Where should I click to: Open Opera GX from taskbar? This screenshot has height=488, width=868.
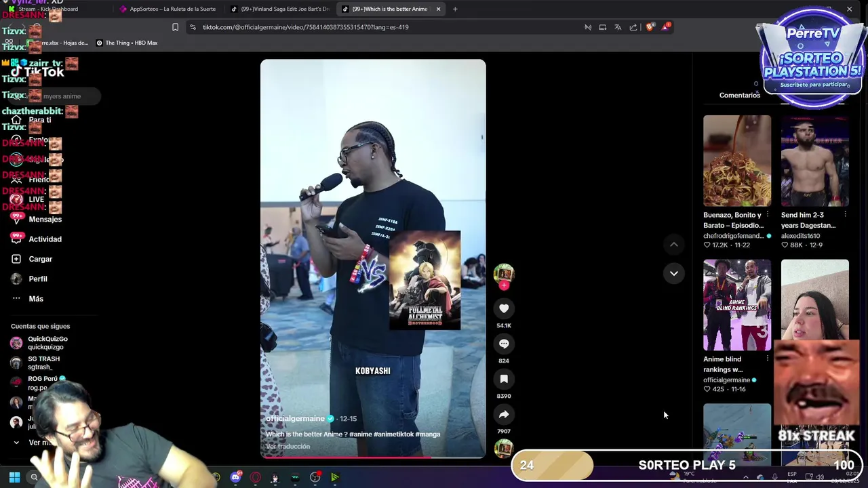click(255, 477)
